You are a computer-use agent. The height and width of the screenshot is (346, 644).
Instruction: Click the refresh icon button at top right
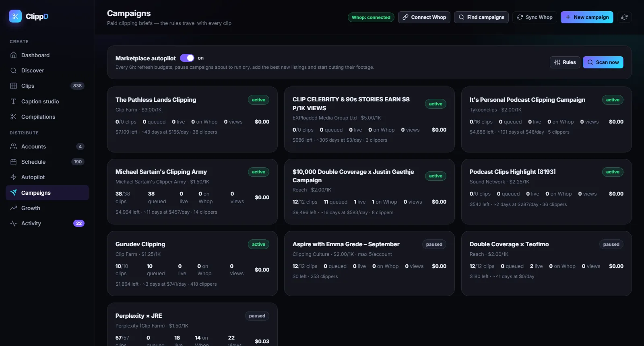click(x=624, y=17)
